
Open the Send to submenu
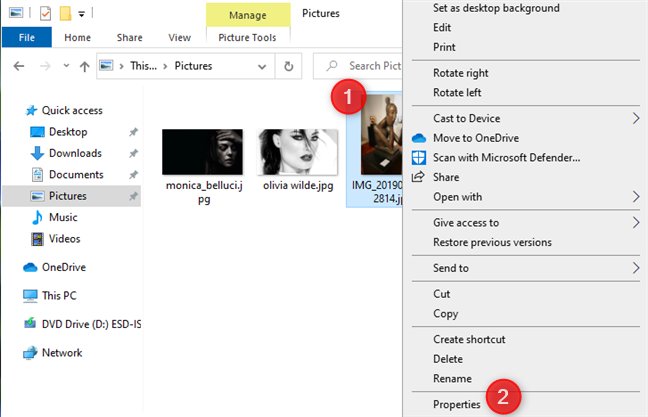(526, 268)
